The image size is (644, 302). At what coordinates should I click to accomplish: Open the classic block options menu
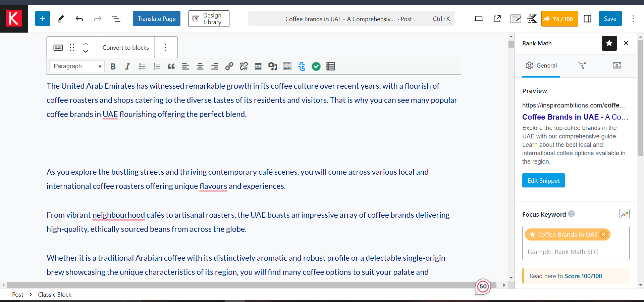pos(166,47)
